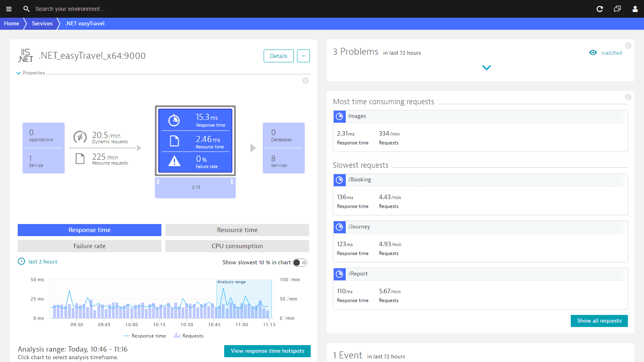Click the 3 Problems heading

pos(356,52)
